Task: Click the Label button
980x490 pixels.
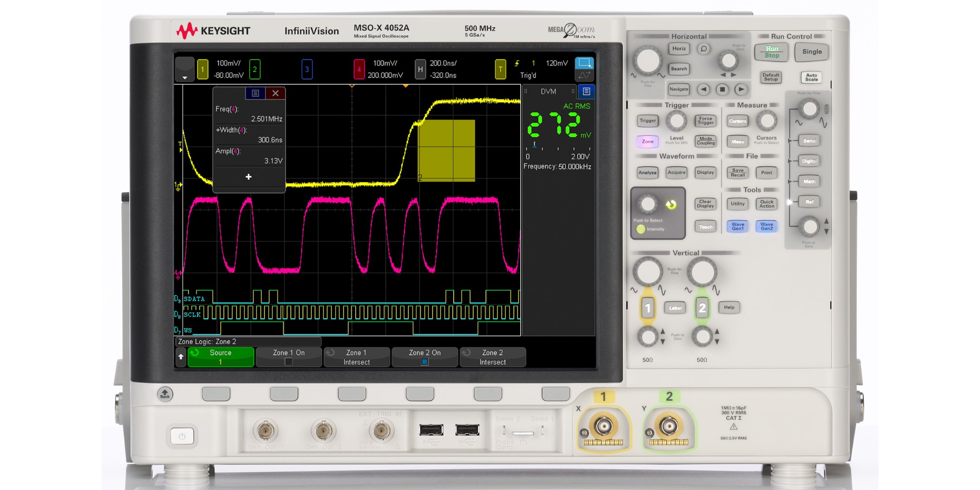Action: (x=675, y=308)
